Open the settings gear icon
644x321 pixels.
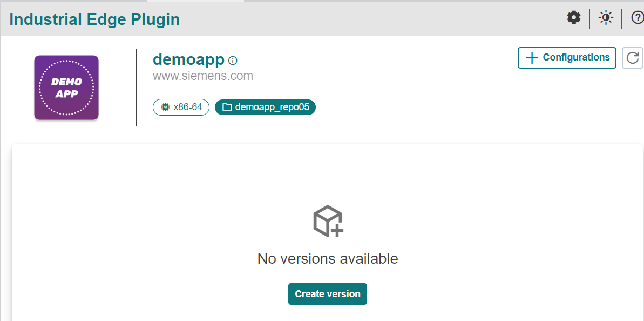573,18
